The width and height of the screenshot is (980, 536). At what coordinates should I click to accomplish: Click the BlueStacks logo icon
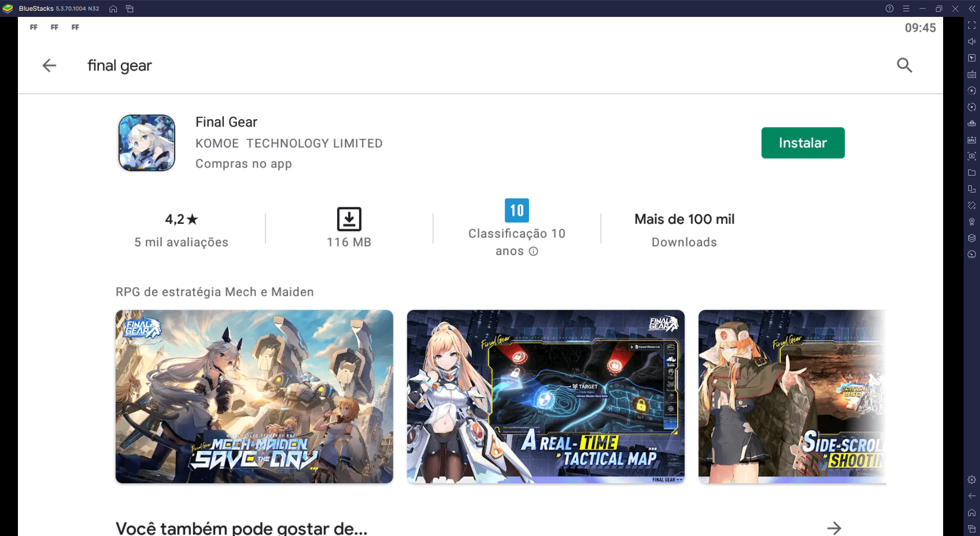[8, 9]
